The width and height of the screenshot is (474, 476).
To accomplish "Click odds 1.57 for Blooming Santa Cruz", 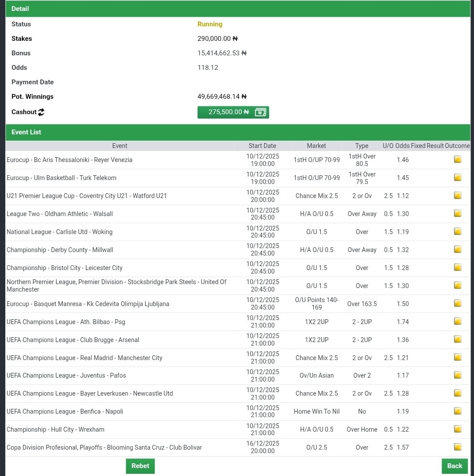I will click(x=403, y=447).
